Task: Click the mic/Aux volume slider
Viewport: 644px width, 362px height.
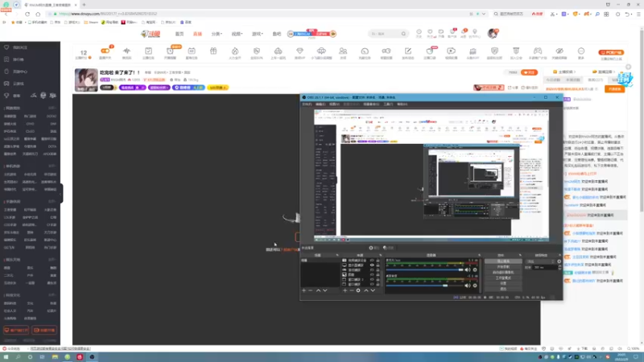Action: (x=425, y=269)
